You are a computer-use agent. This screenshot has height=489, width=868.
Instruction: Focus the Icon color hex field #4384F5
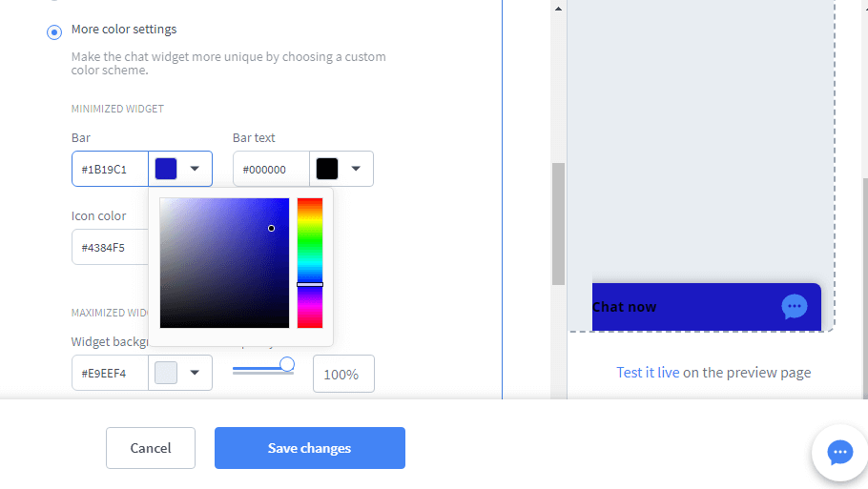click(110, 247)
